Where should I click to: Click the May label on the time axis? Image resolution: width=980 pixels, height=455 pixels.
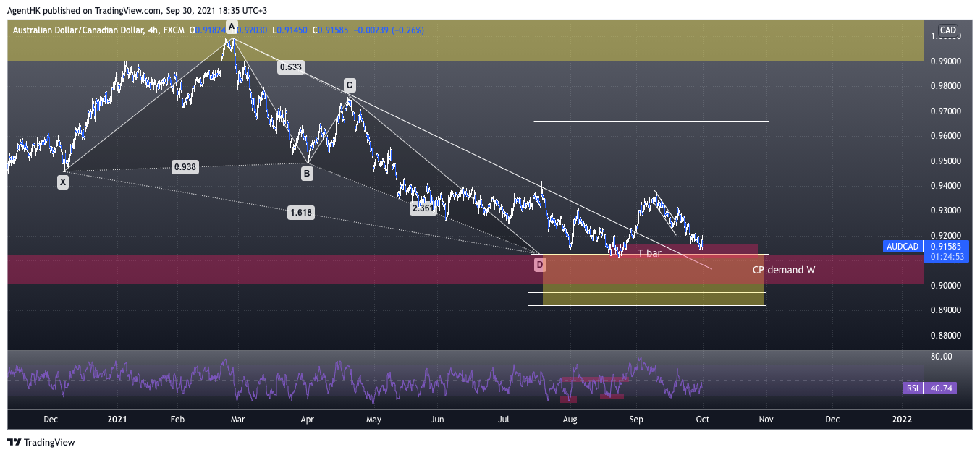[x=373, y=420]
